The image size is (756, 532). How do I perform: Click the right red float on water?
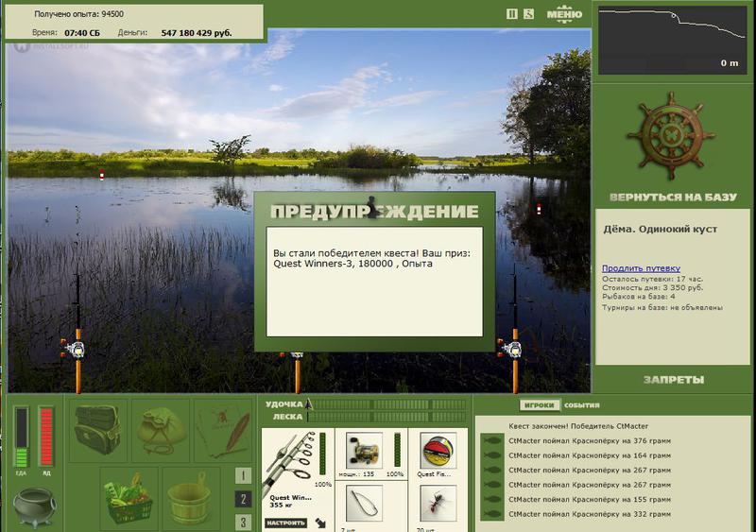coord(539,209)
